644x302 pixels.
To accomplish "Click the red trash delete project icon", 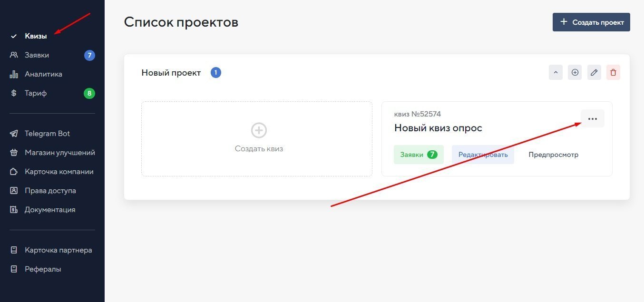I will 613,73.
